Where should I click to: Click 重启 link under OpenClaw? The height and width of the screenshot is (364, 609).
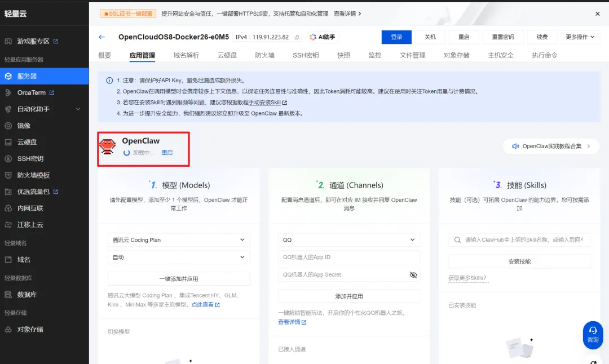pos(167,153)
